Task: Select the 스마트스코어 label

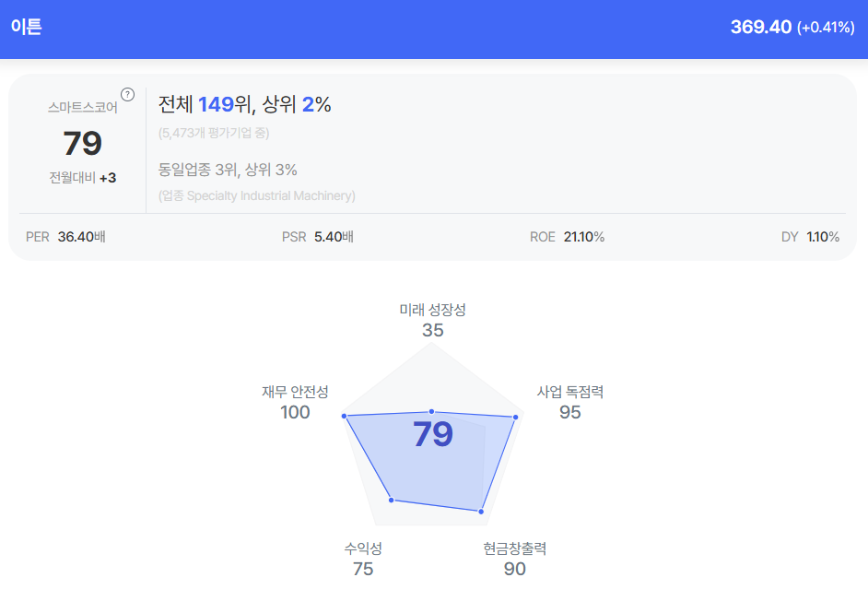Action: [x=82, y=107]
